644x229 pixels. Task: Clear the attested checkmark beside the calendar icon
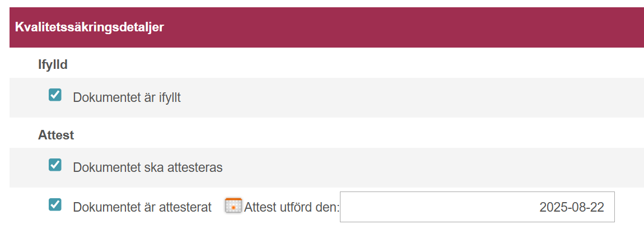coord(55,204)
